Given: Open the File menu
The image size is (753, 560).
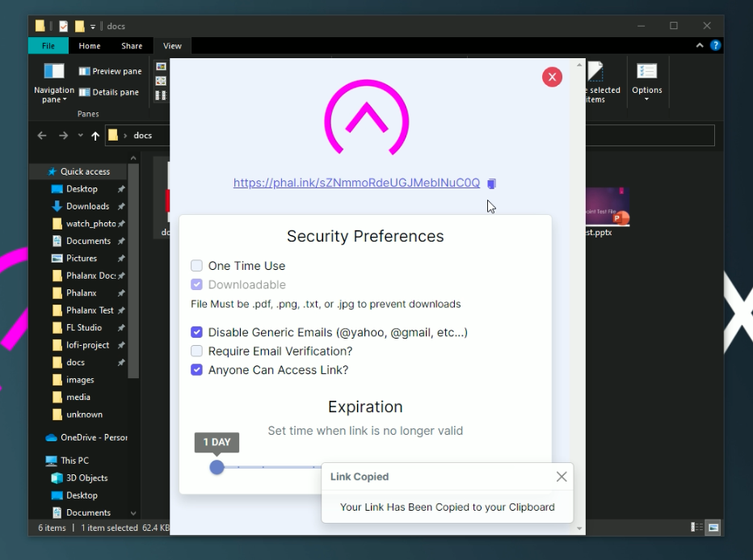Looking at the screenshot, I should tap(48, 45).
